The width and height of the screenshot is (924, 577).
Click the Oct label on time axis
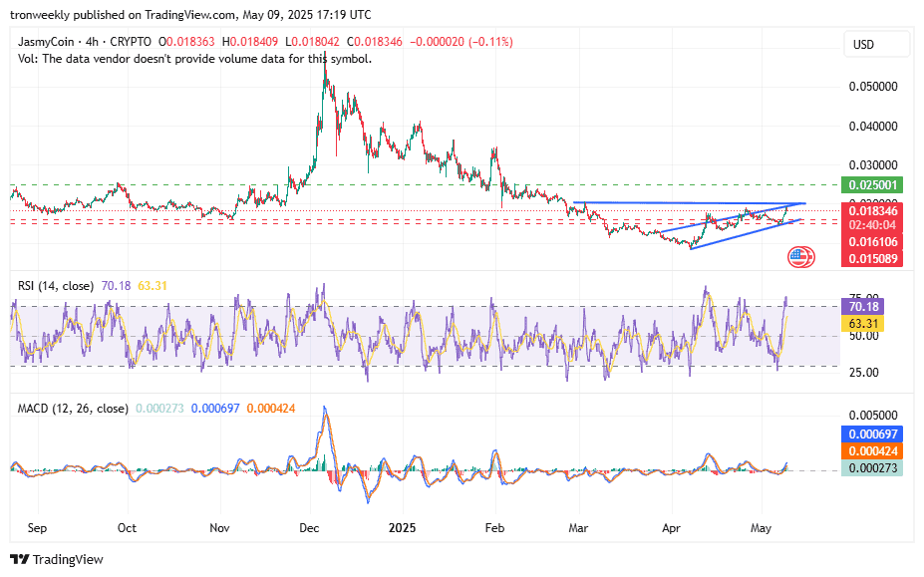click(127, 528)
